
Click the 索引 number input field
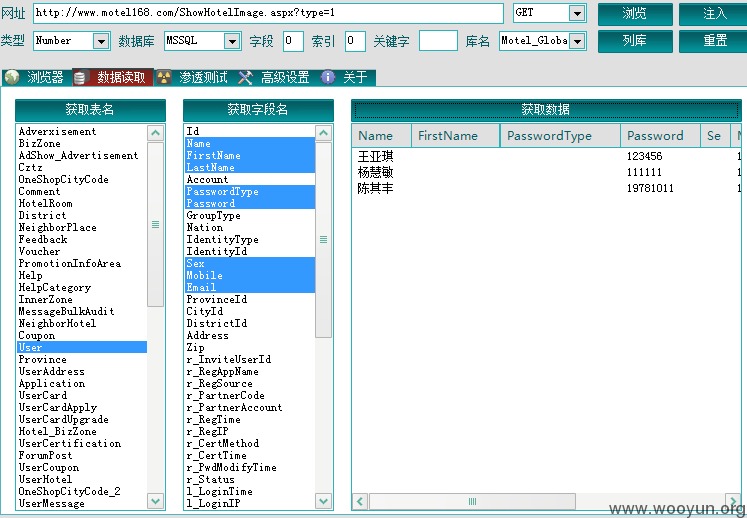(355, 41)
